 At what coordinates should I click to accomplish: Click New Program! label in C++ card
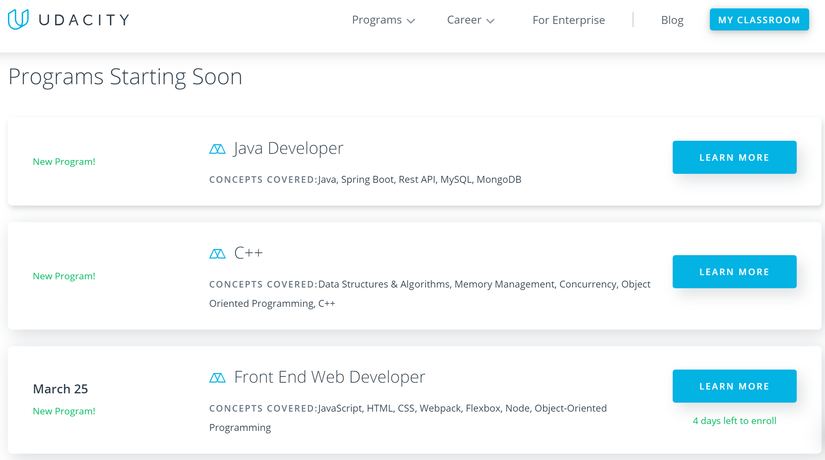tap(64, 276)
